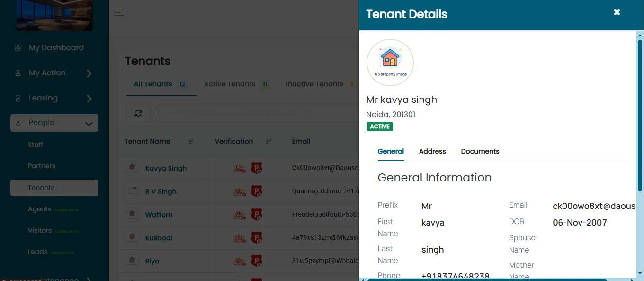
Task: Toggle the hamburger sidebar menu icon
Action: coord(118,12)
